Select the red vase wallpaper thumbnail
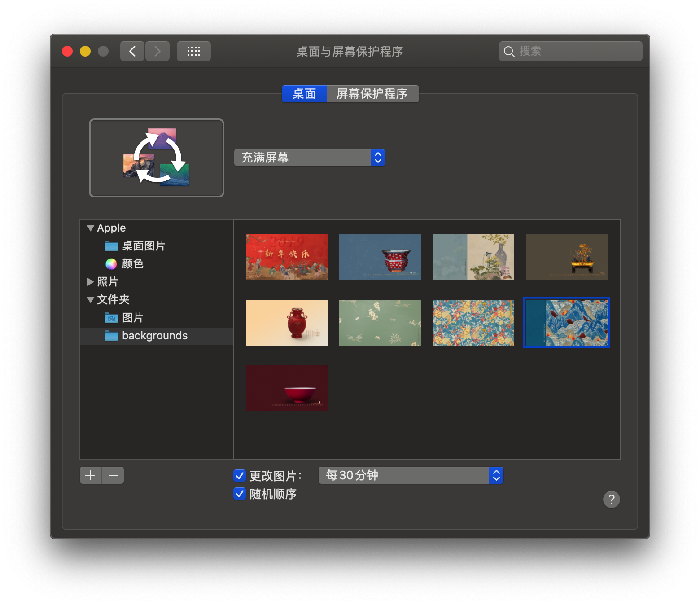 [x=286, y=322]
